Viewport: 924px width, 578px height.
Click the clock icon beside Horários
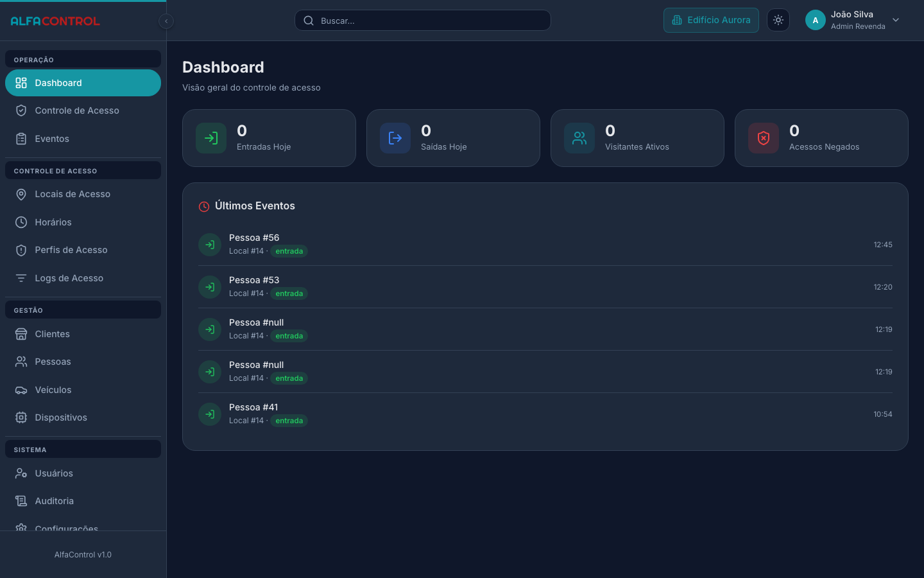click(21, 222)
